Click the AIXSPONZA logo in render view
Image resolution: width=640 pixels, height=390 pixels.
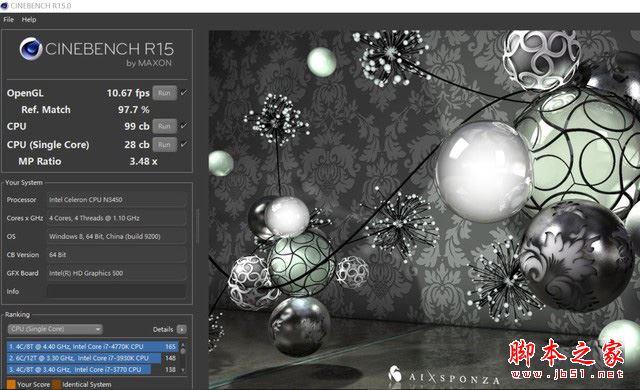(444, 375)
